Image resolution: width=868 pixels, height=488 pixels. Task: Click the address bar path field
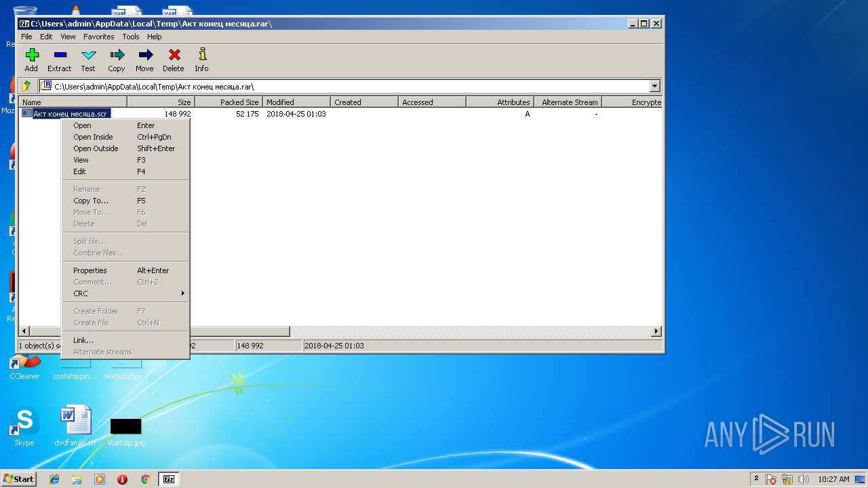click(344, 86)
